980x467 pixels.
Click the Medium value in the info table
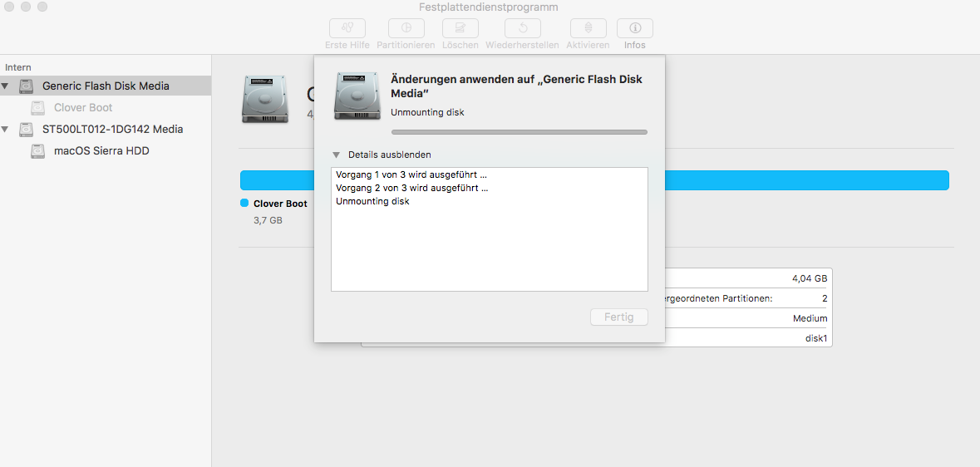pos(810,318)
